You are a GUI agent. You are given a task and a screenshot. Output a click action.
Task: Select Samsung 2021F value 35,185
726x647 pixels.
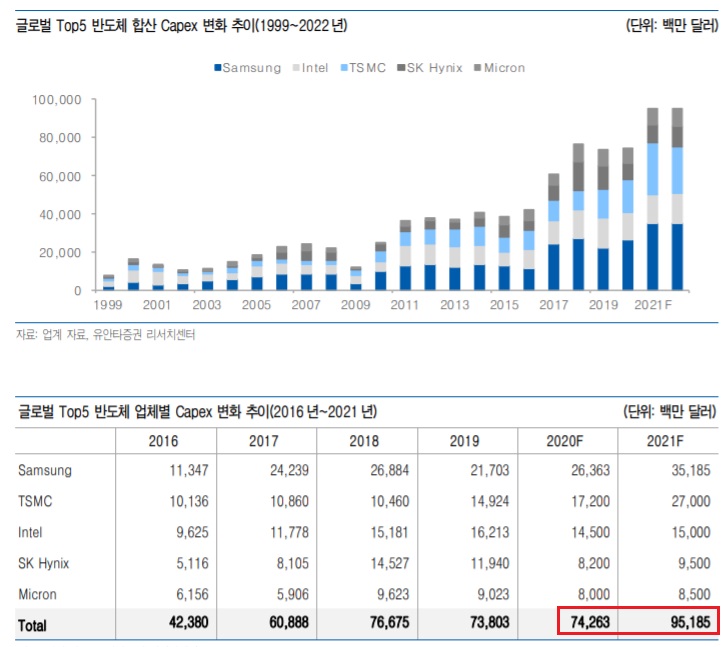pos(691,471)
